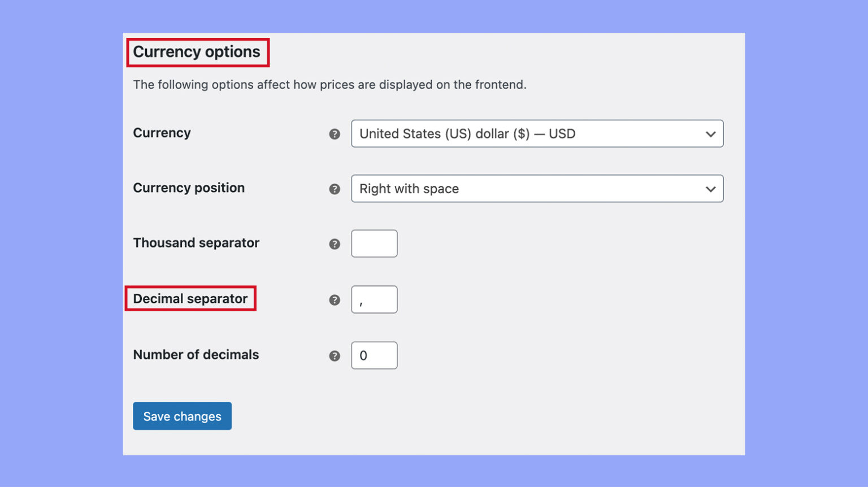Click the 'Thousand separator' label text
The image size is (868, 487).
pos(196,243)
